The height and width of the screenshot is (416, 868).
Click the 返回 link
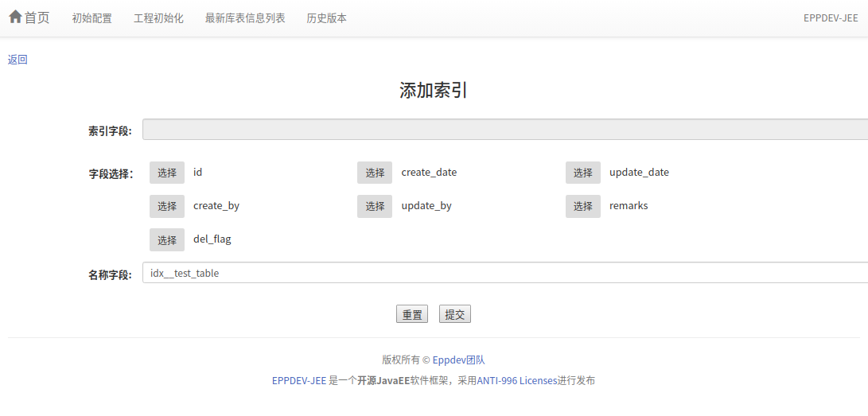tap(18, 60)
